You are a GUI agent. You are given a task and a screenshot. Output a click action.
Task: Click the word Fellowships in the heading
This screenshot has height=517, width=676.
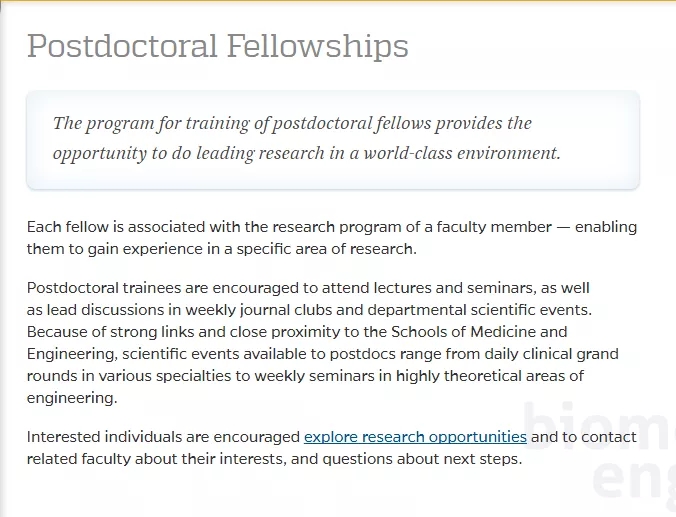point(318,46)
